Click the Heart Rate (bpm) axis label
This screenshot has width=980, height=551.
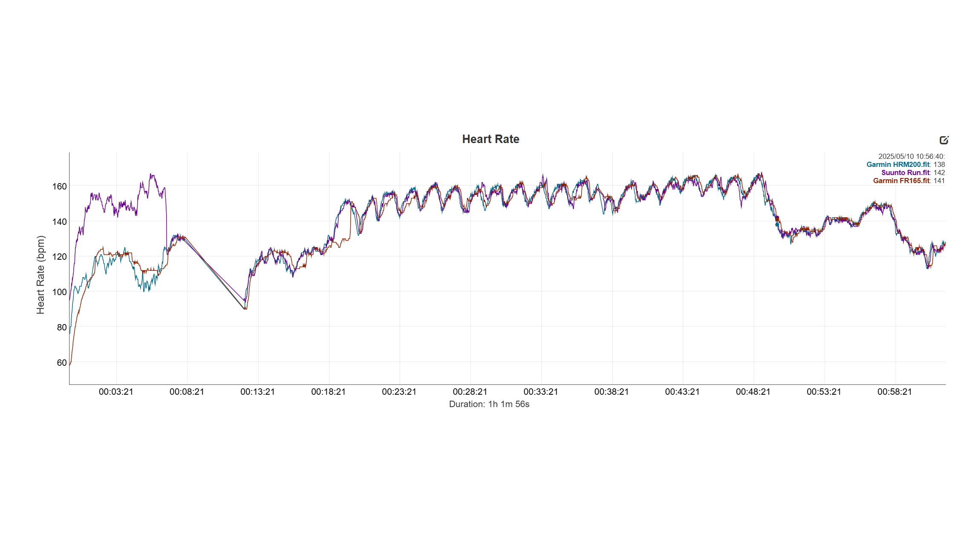pos(40,275)
